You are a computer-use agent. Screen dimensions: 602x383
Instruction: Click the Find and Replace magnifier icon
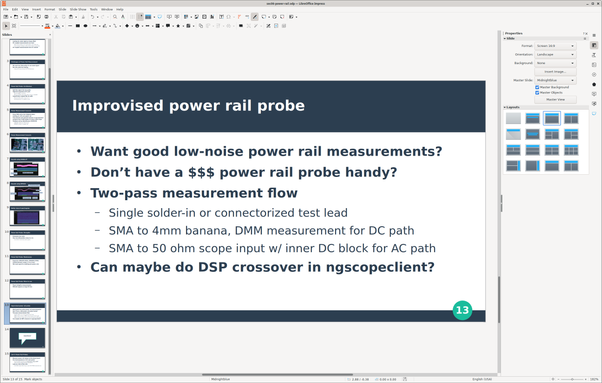click(x=115, y=17)
